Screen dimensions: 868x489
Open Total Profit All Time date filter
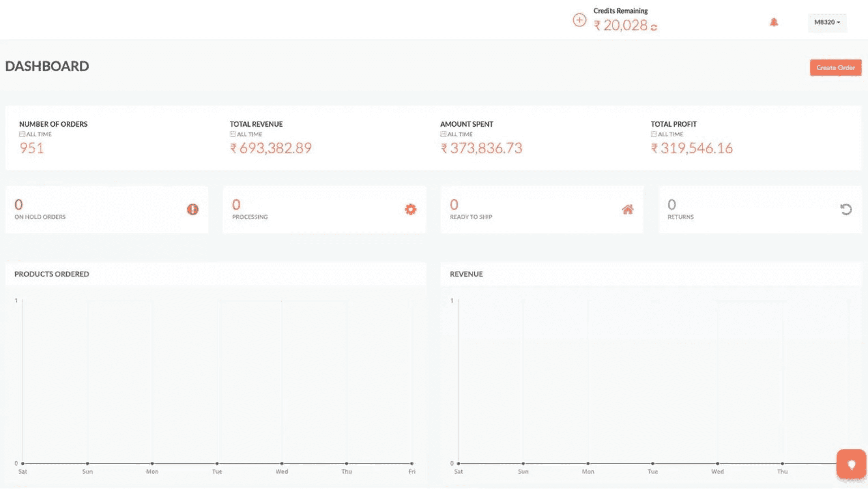[x=667, y=134]
